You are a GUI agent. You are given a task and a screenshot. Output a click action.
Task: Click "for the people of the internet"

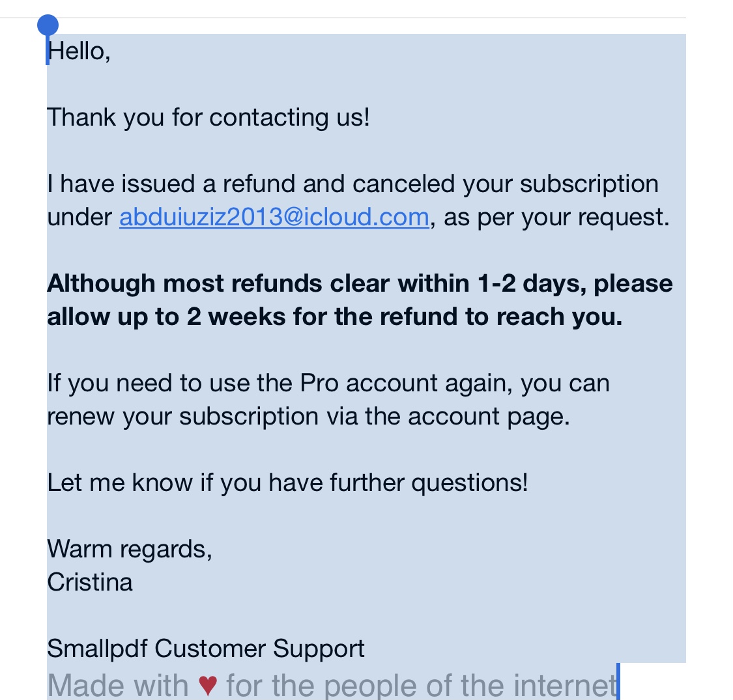[x=422, y=686]
